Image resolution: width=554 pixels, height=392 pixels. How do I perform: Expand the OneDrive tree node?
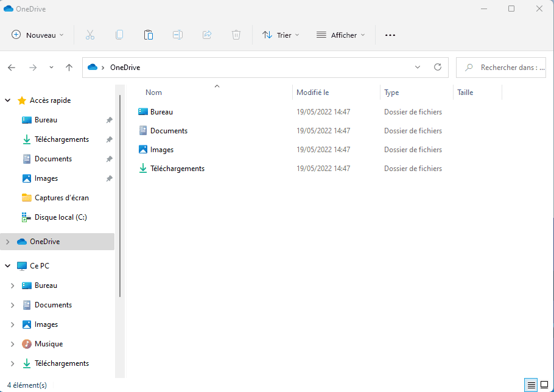pos(7,242)
